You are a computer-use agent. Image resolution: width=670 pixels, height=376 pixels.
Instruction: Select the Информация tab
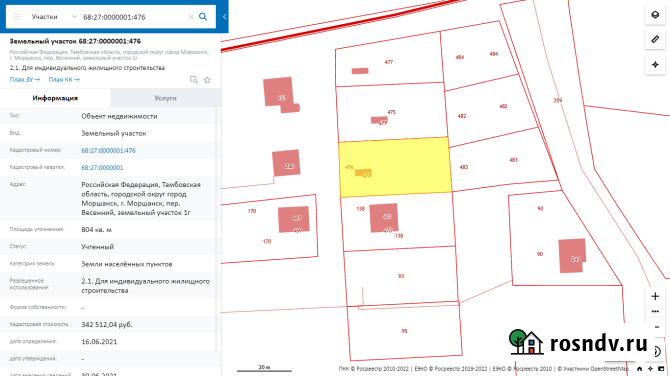click(55, 98)
